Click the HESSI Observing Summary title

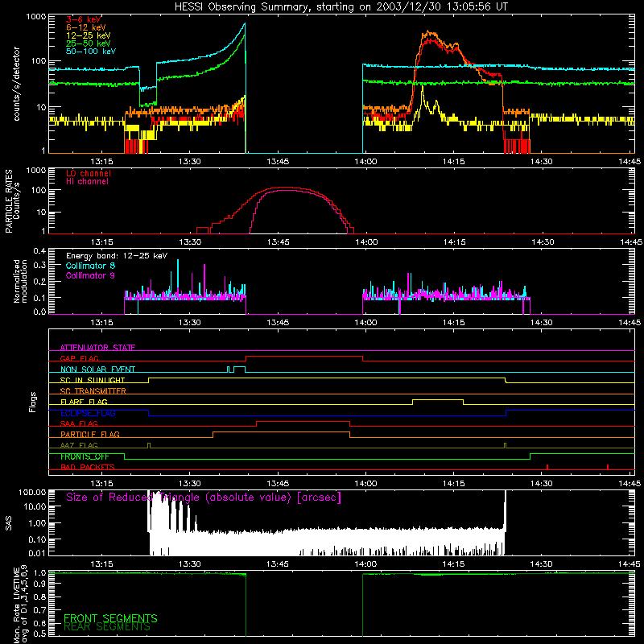tap(341, 6)
